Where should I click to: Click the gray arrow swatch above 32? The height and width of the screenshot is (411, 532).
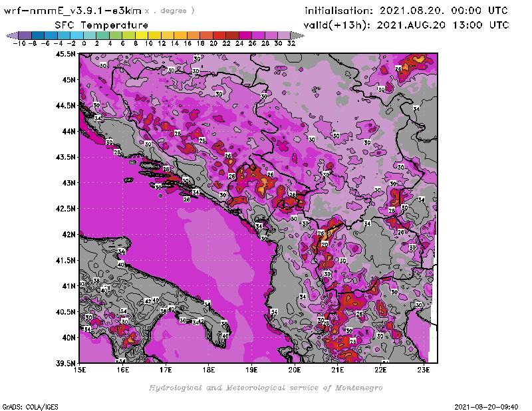[297, 35]
